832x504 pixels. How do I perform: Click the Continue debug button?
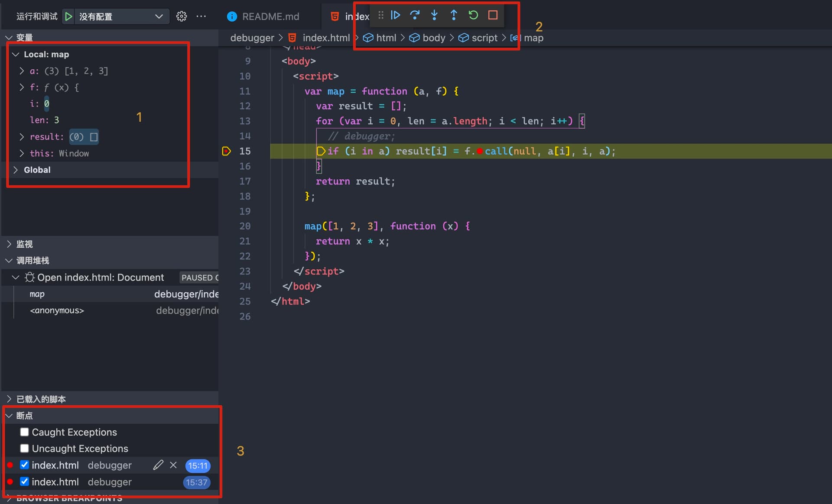pos(395,15)
